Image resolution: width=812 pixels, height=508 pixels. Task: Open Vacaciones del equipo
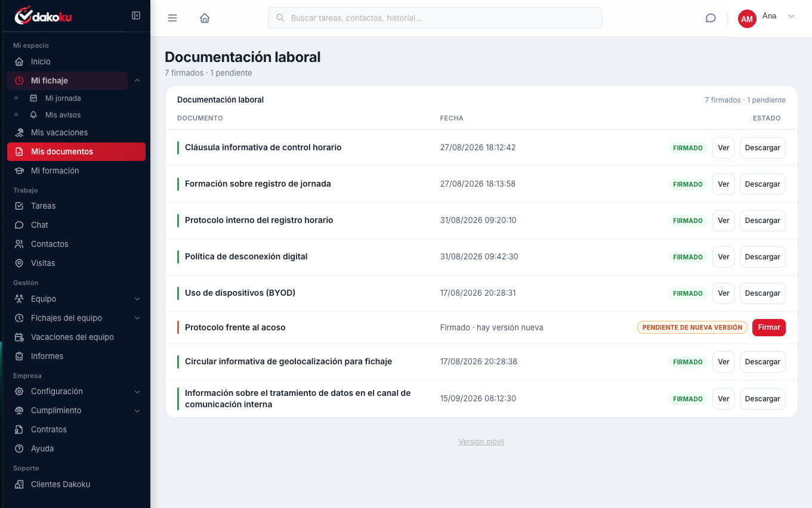pyautogui.click(x=76, y=337)
